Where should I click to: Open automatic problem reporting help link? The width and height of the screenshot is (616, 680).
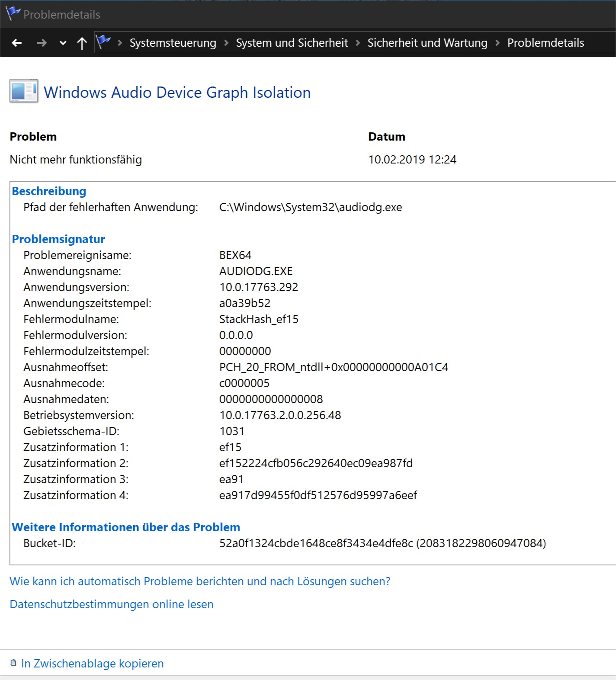(200, 581)
